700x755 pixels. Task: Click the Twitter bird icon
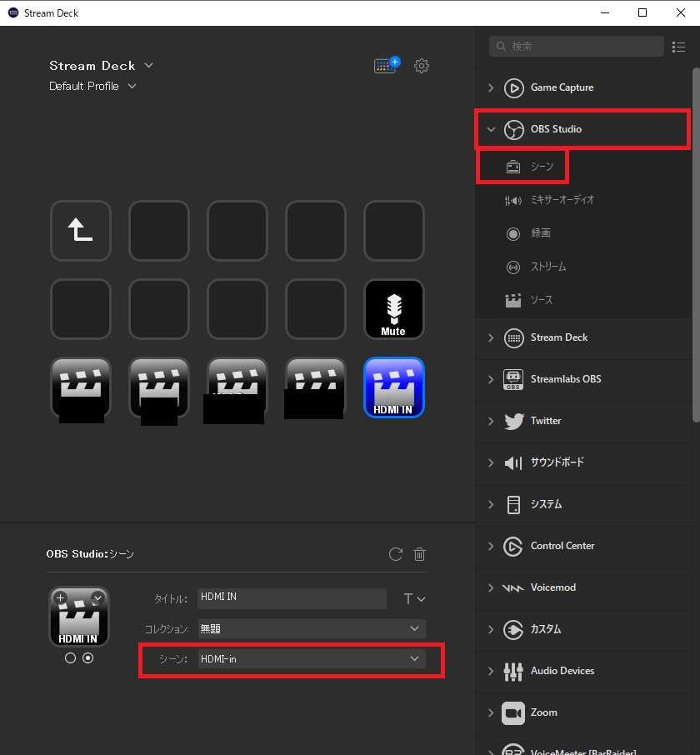[x=513, y=422]
